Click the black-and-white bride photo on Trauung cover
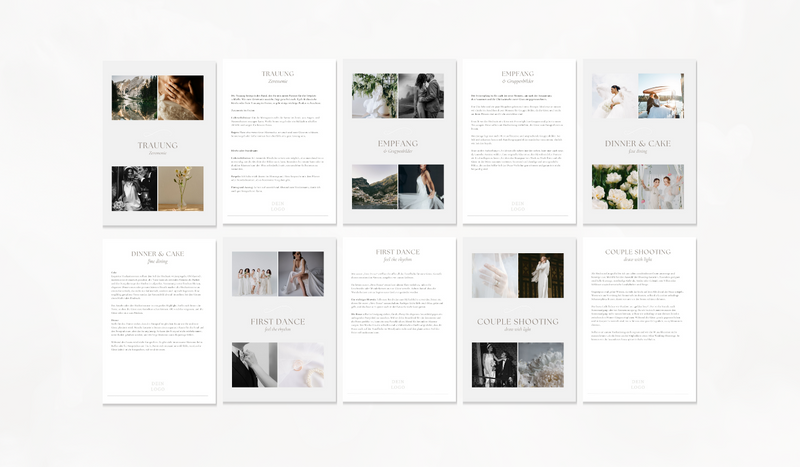The image size is (800, 467). [x=134, y=188]
